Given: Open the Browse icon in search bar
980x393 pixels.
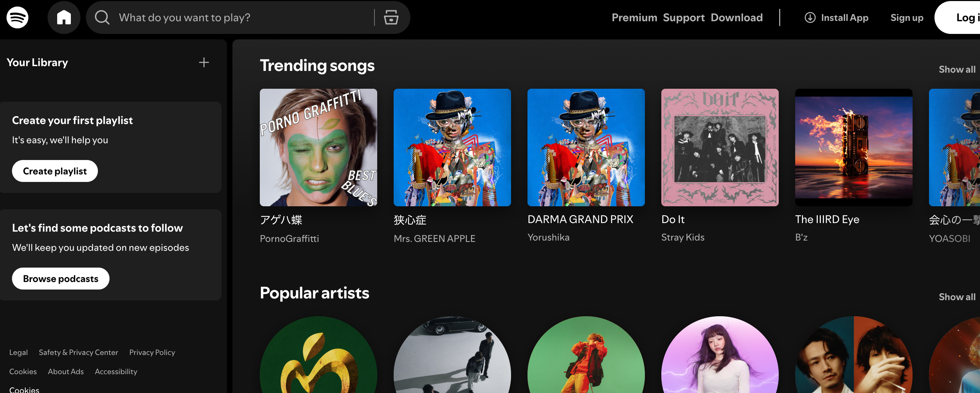Looking at the screenshot, I should point(391,17).
